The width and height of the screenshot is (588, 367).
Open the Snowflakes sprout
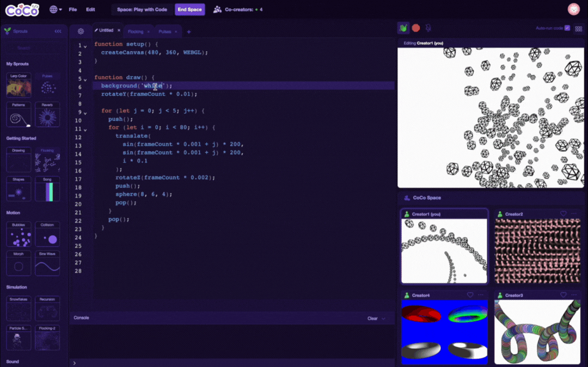(x=19, y=309)
